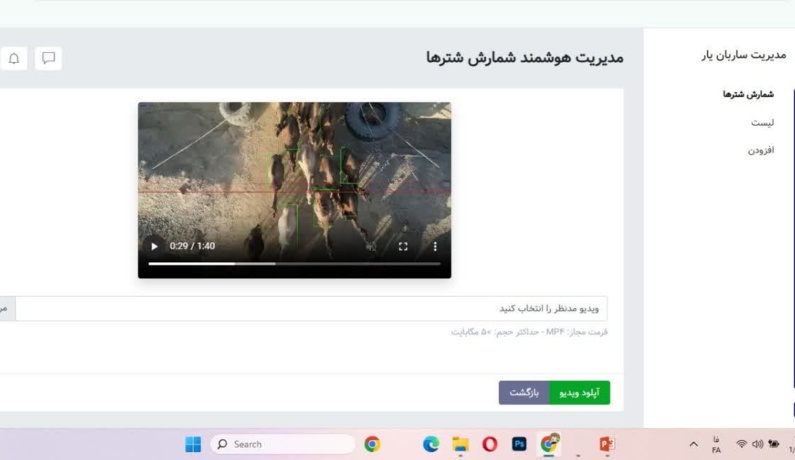Open افزودن in the sidebar
This screenshot has height=460, width=795.
pos(761,150)
